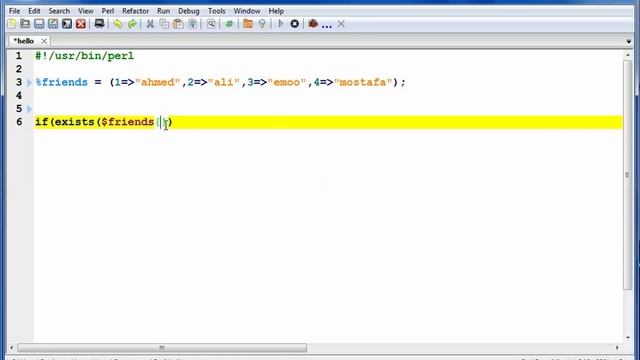This screenshot has width=640, height=360.
Task: Click the %friends variable on line 3
Action: [x=62, y=82]
